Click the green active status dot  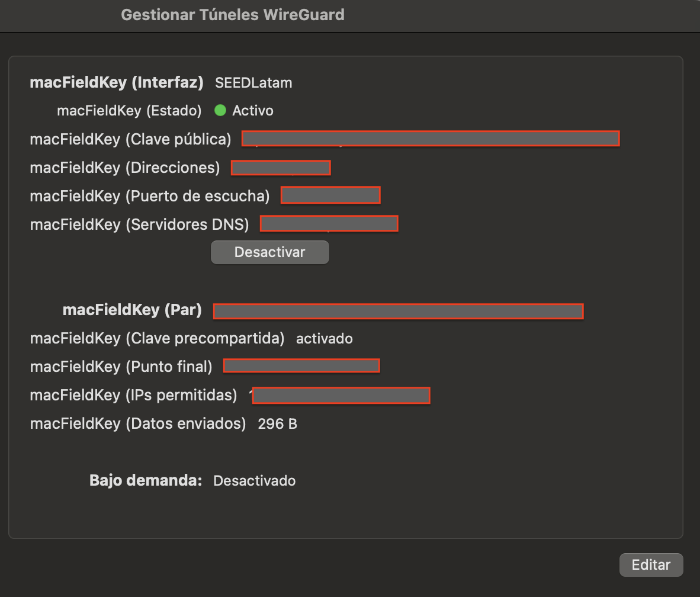coord(220,110)
